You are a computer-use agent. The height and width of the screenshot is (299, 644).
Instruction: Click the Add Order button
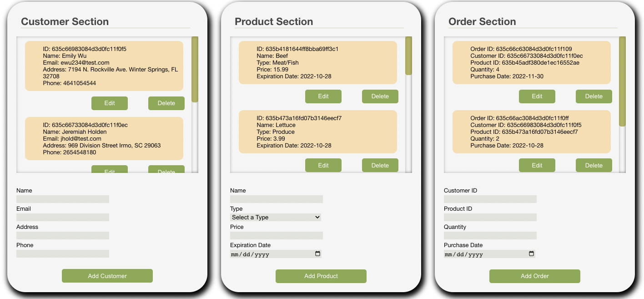pyautogui.click(x=535, y=276)
